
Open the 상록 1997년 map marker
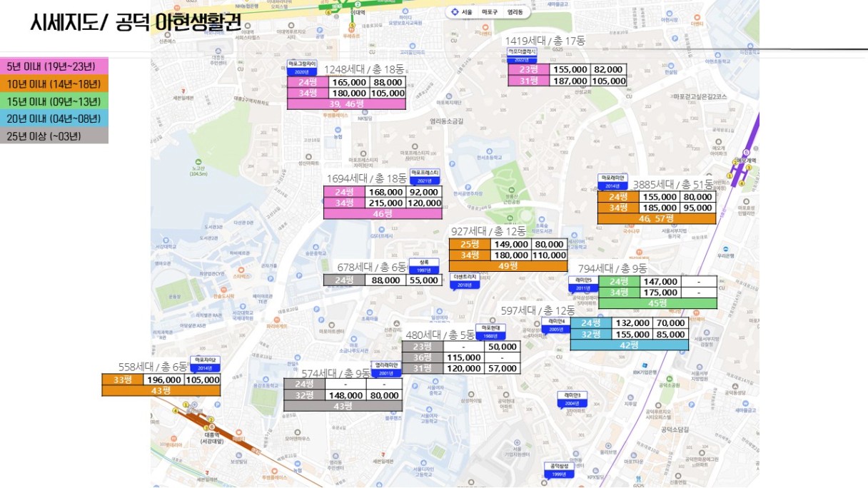pyautogui.click(x=423, y=266)
